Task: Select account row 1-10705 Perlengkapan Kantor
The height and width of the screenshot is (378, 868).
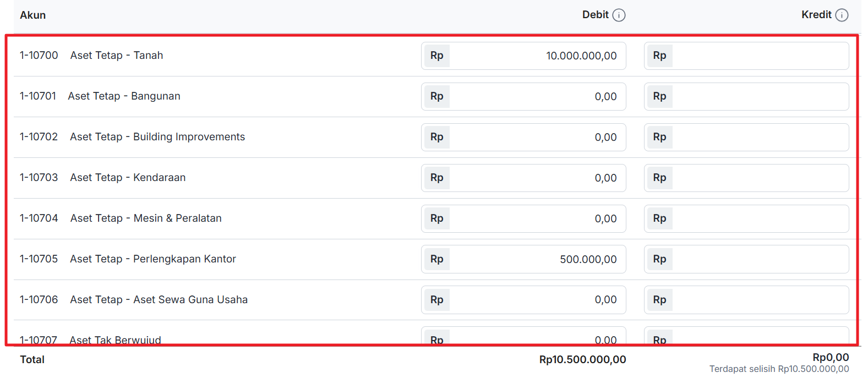Action: tap(152, 259)
